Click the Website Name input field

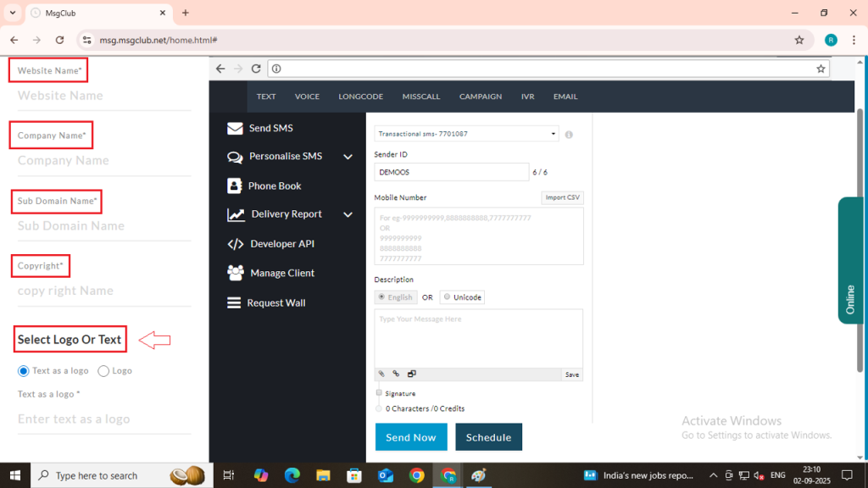(104, 96)
